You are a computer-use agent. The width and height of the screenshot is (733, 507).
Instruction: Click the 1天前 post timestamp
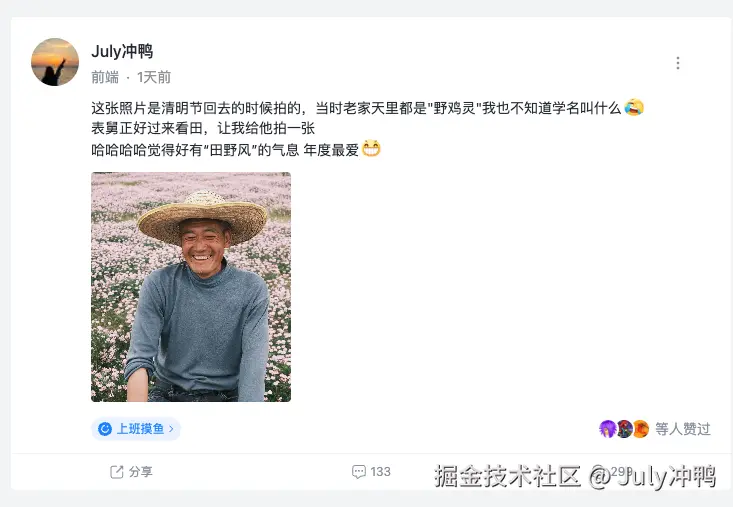154,77
